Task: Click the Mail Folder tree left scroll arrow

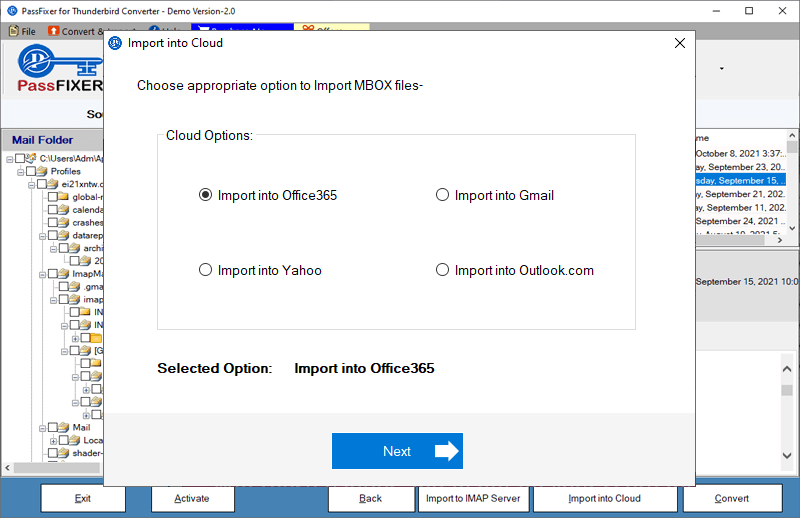Action: [x=7, y=467]
